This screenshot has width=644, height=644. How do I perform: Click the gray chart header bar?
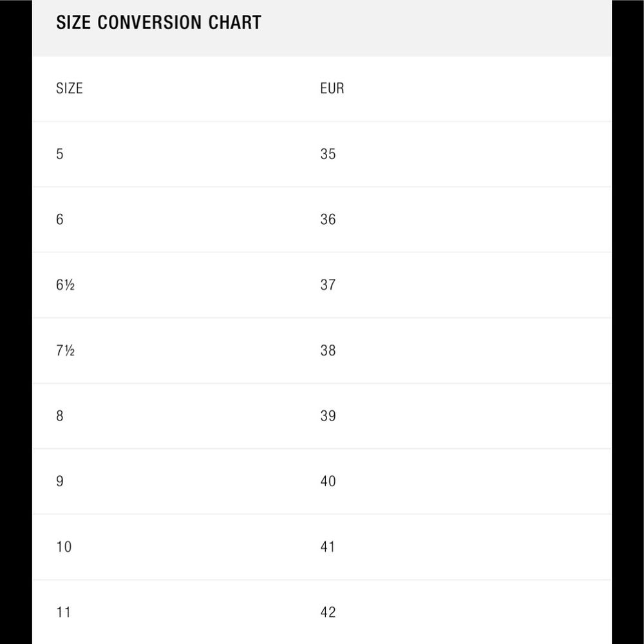tap(322, 28)
